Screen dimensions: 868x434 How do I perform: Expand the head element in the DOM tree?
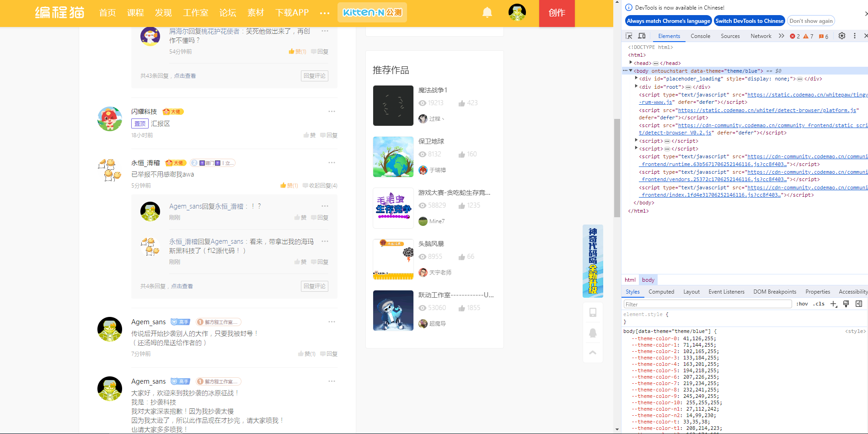pyautogui.click(x=631, y=63)
